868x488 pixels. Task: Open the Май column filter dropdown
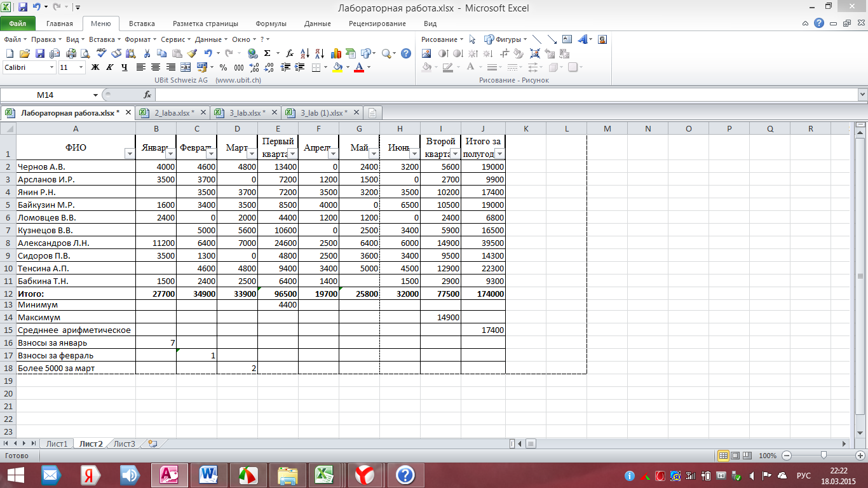pyautogui.click(x=374, y=154)
